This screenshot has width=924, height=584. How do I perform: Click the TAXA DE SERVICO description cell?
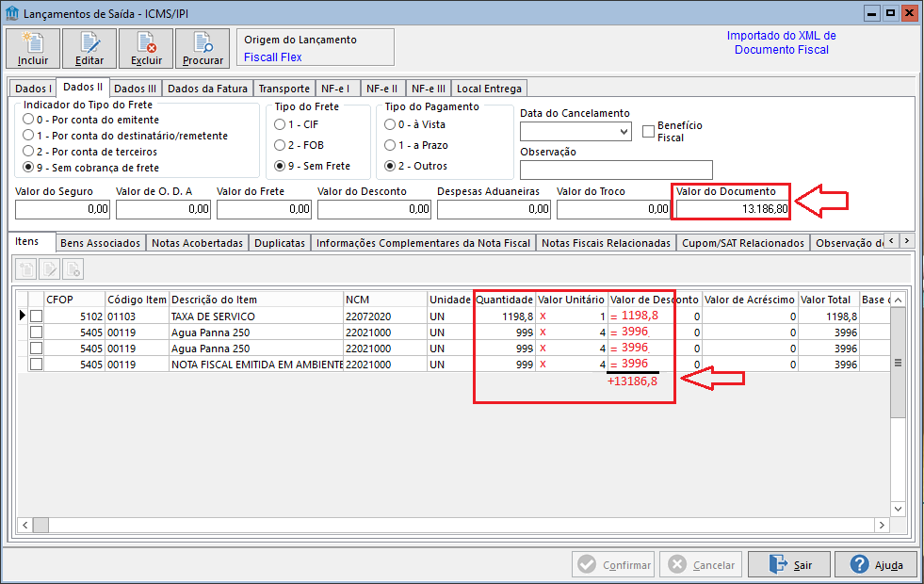point(256,316)
